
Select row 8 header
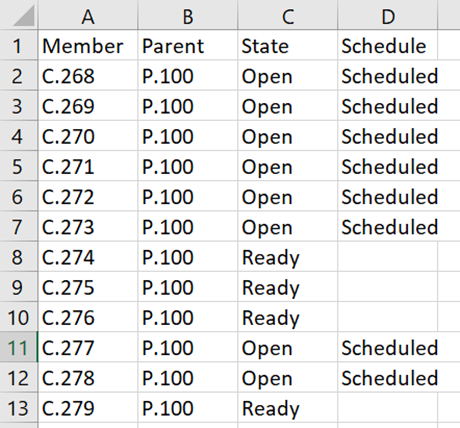pos(19,256)
